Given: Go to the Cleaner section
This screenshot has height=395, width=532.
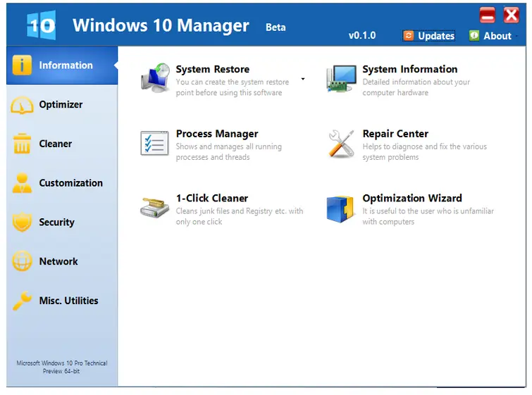Looking at the screenshot, I should 62,144.
